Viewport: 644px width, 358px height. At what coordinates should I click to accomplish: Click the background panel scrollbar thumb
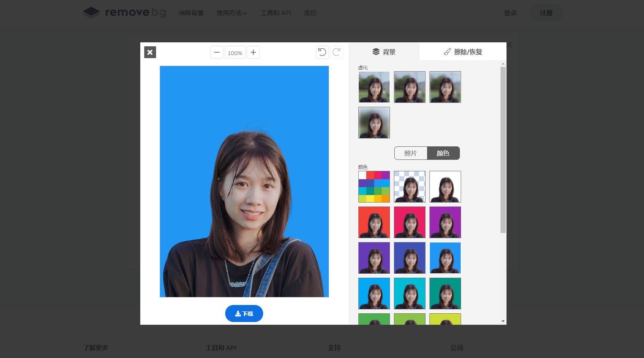pyautogui.click(x=503, y=150)
